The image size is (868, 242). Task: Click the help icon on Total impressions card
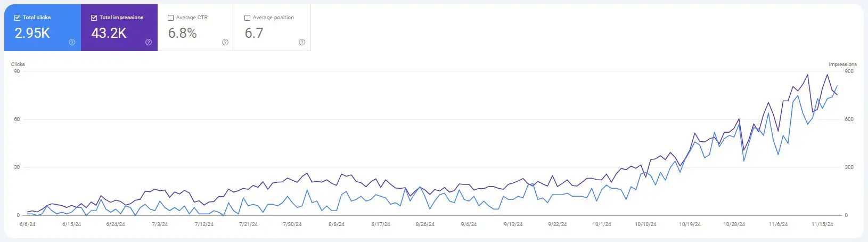pyautogui.click(x=149, y=42)
